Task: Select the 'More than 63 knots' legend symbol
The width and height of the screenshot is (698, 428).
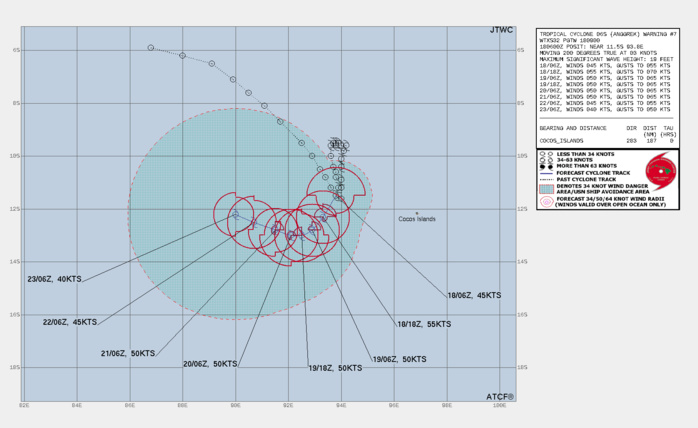Action: pos(544,166)
